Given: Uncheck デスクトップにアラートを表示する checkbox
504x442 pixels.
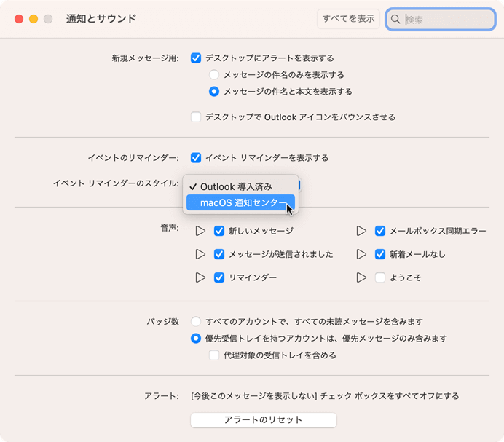Looking at the screenshot, I should 196,58.
